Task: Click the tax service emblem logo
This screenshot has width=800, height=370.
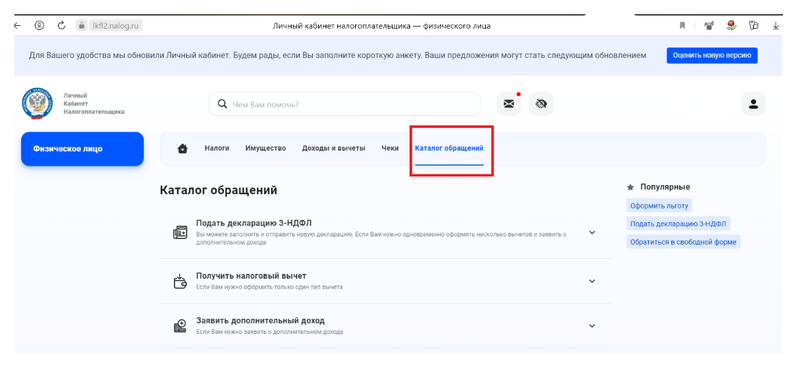Action: (37, 104)
